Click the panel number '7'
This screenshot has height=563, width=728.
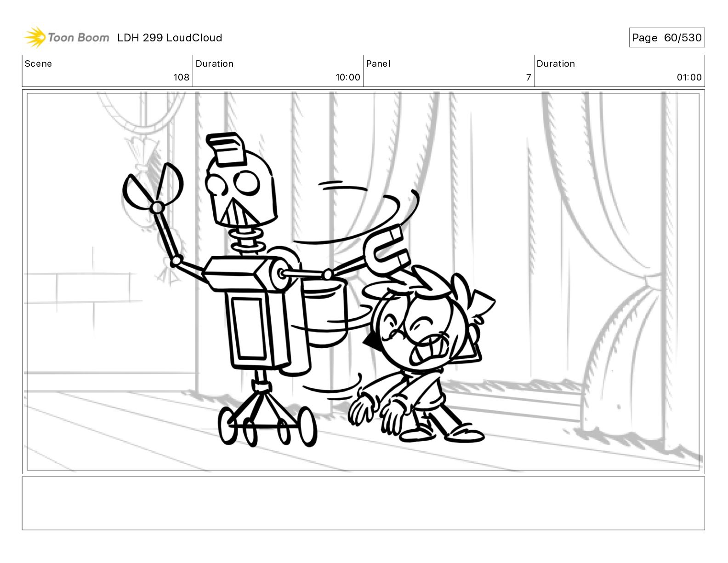(529, 77)
